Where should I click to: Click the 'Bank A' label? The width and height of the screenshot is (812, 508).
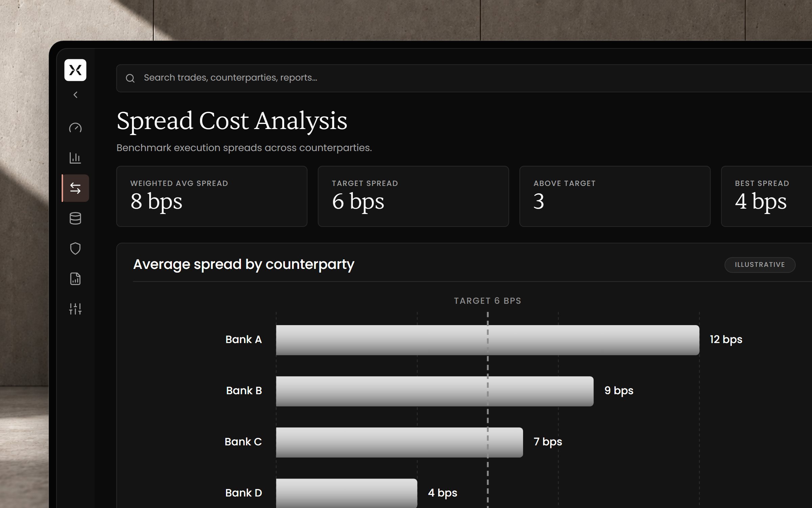click(x=244, y=339)
